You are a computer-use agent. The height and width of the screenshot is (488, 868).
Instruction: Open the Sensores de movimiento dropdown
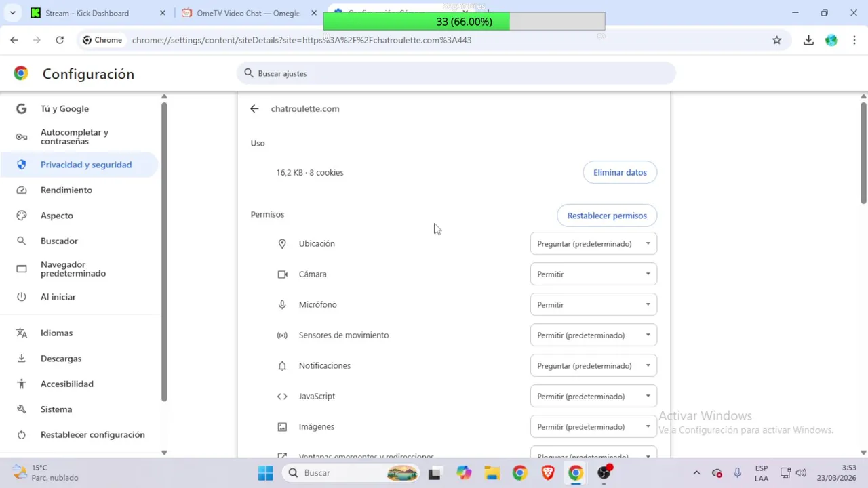(x=593, y=335)
